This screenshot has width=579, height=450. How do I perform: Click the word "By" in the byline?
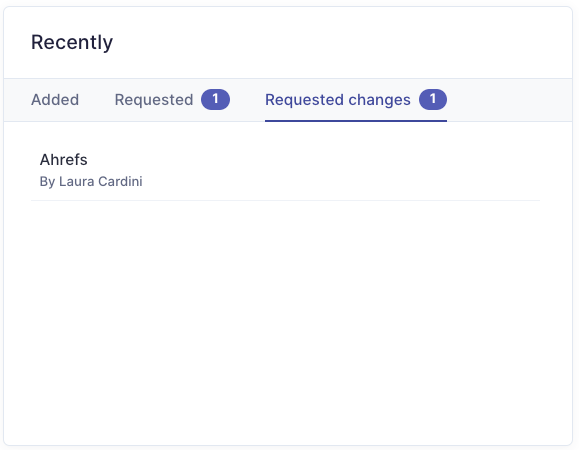[47, 182]
